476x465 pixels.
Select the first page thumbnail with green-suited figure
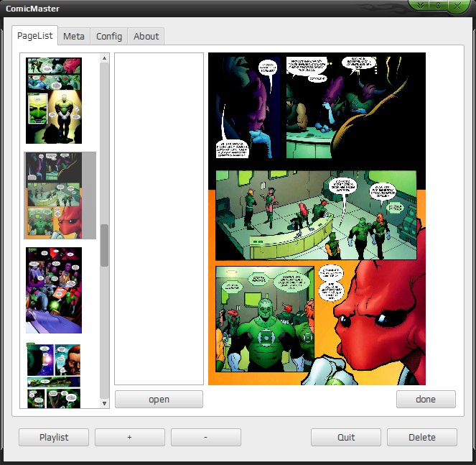(54, 101)
